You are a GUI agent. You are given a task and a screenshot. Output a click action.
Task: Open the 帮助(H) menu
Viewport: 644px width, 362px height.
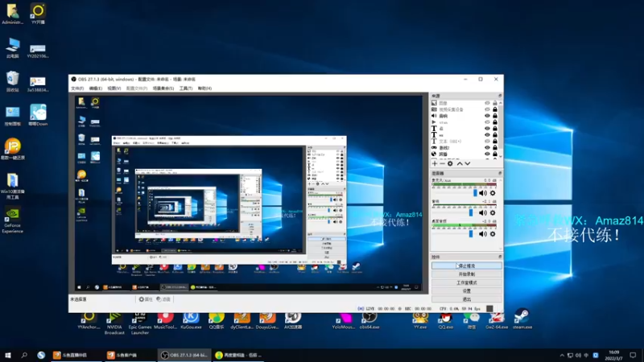(x=204, y=88)
